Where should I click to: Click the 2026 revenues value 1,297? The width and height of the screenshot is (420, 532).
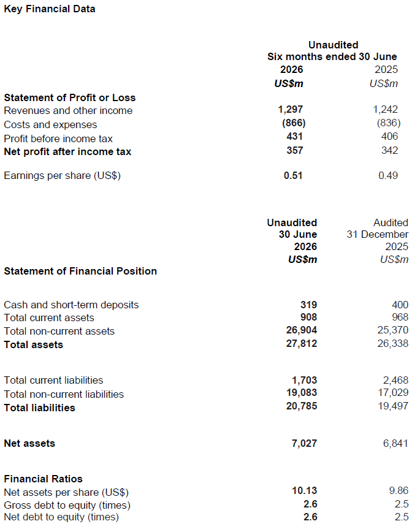click(x=290, y=109)
